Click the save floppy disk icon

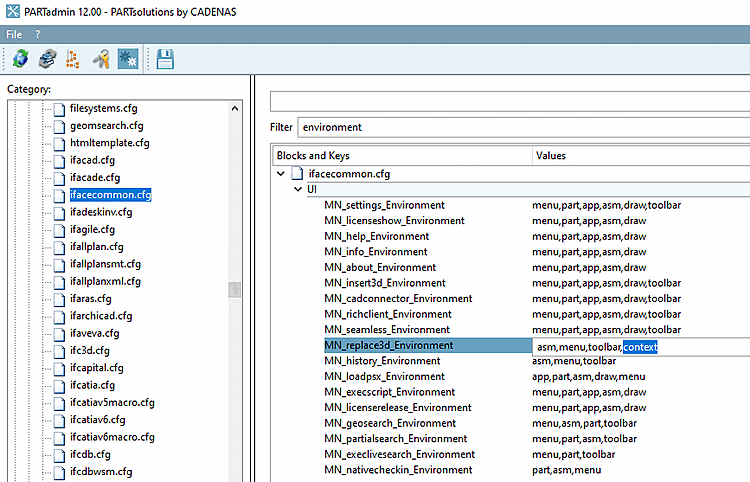(x=165, y=60)
